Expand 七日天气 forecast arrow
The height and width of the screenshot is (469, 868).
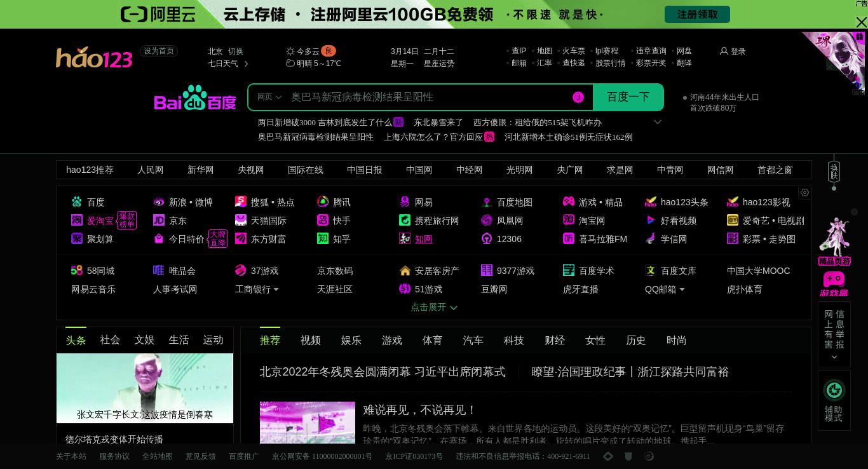246,64
